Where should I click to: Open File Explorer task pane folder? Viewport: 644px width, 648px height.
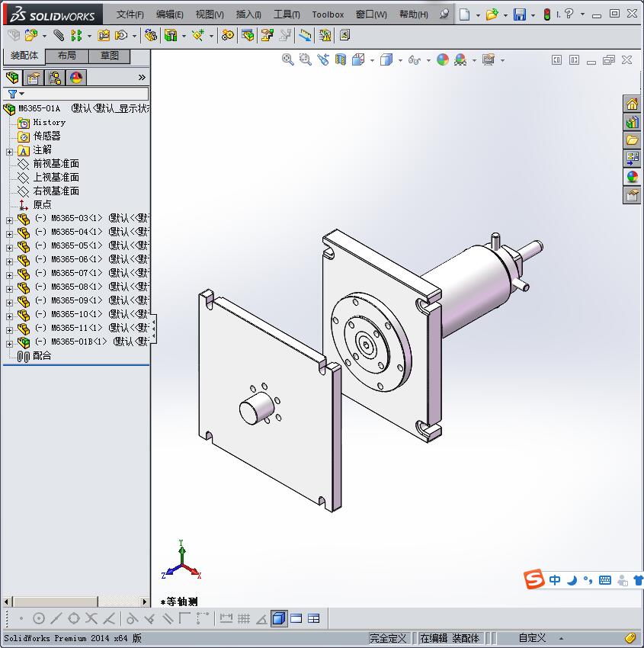point(632,140)
